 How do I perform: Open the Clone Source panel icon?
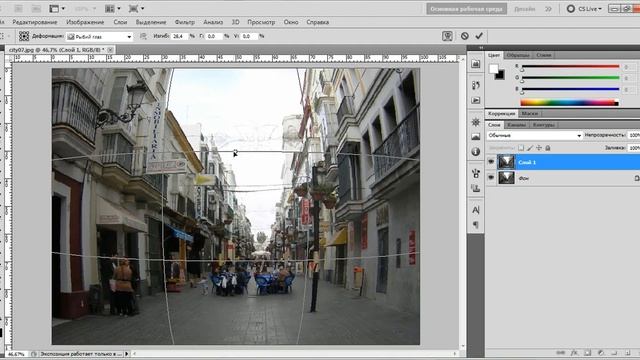(476, 188)
